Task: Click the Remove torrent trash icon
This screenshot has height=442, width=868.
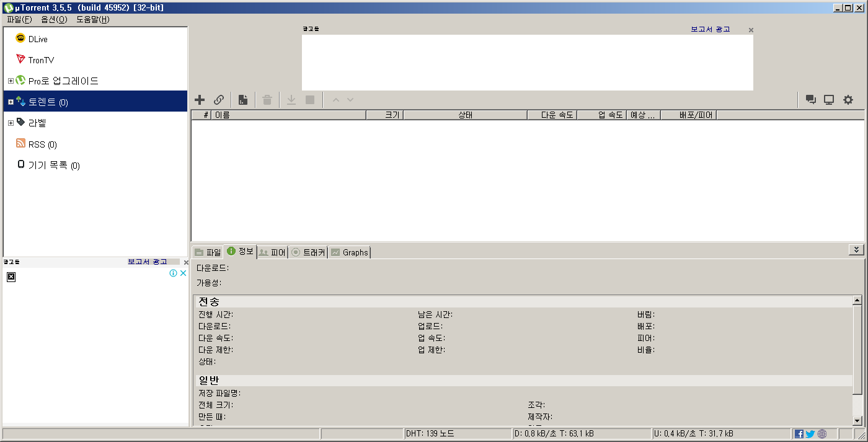Action: [267, 100]
